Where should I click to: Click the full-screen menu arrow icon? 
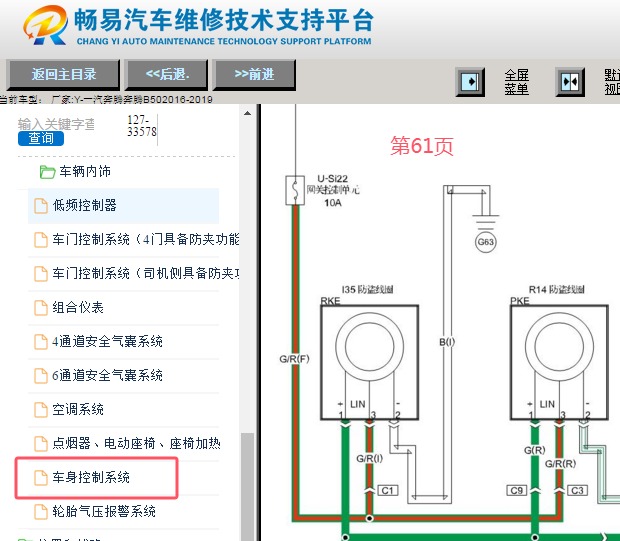(x=470, y=82)
